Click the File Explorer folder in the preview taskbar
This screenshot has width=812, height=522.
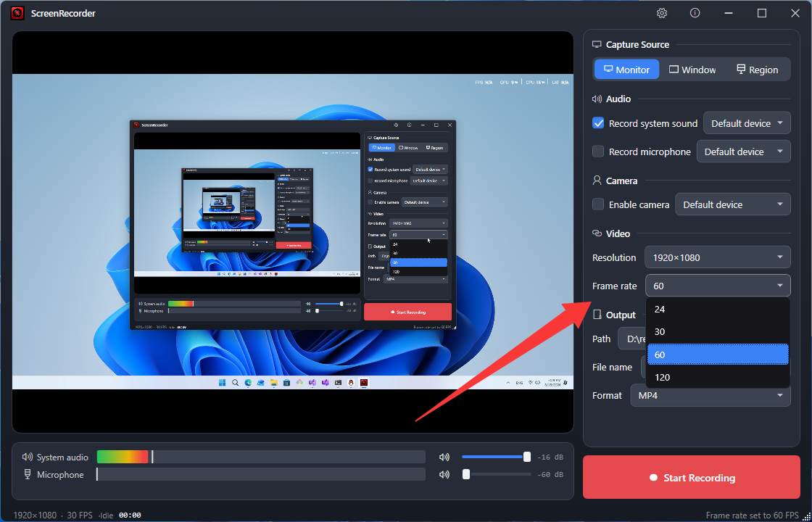coord(274,383)
